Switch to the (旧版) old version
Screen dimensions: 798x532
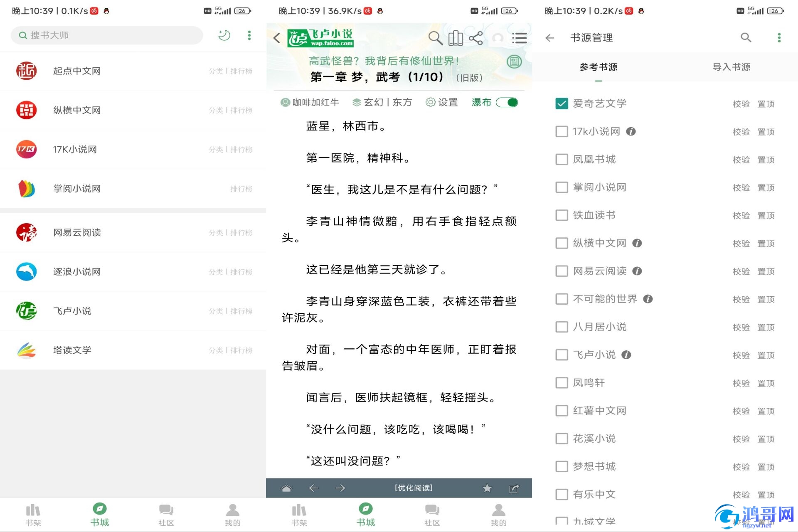[469, 78]
